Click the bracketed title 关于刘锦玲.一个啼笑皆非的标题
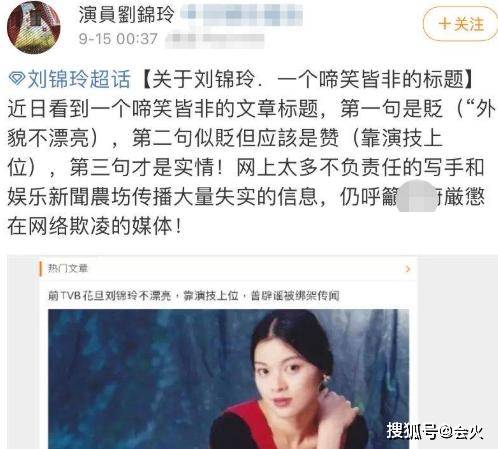The width and height of the screenshot is (498, 449). pos(307,79)
